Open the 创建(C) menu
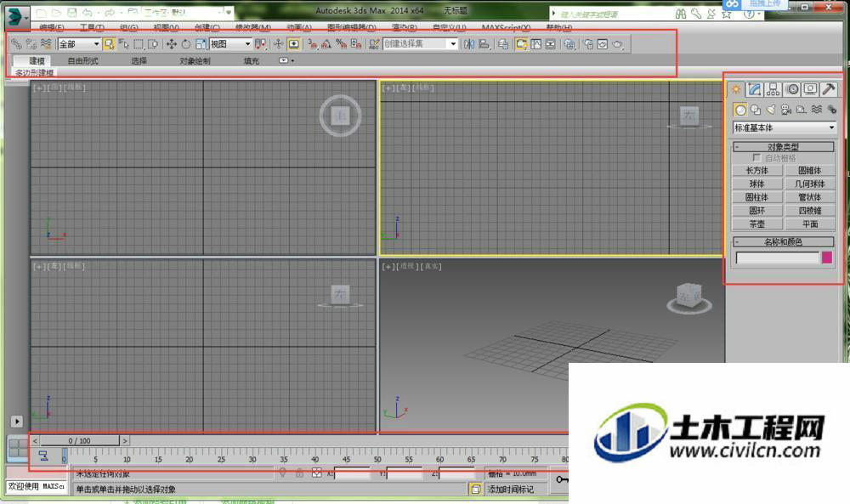The image size is (850, 504). tap(207, 27)
